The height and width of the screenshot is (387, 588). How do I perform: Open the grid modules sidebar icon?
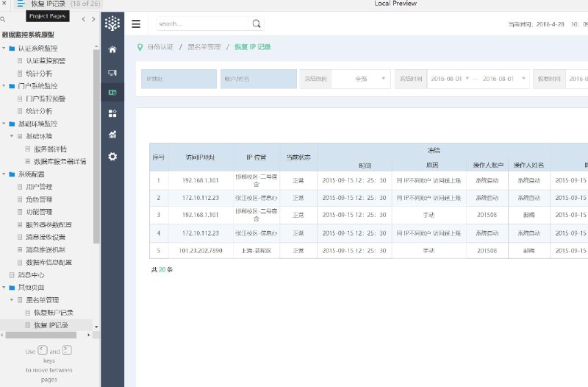pyautogui.click(x=112, y=113)
